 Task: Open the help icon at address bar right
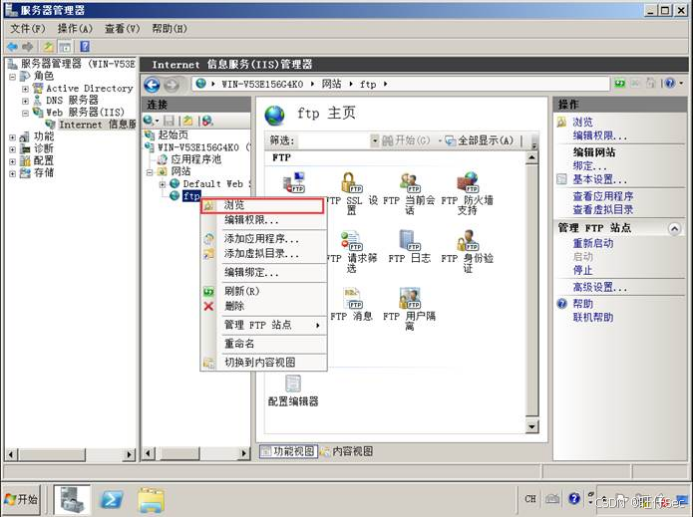[x=670, y=83]
